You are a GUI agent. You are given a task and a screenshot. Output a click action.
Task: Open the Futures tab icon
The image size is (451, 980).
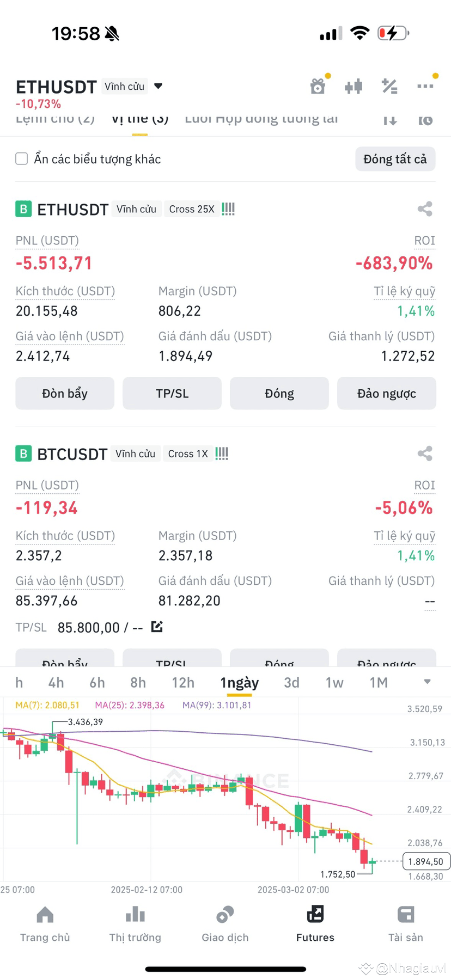click(x=315, y=914)
